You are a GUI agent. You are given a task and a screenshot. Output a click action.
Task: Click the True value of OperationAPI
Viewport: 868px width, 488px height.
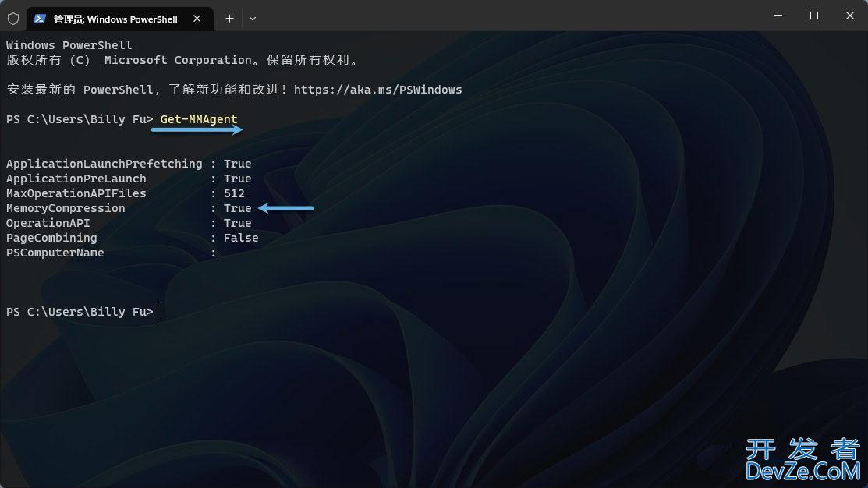coord(238,223)
